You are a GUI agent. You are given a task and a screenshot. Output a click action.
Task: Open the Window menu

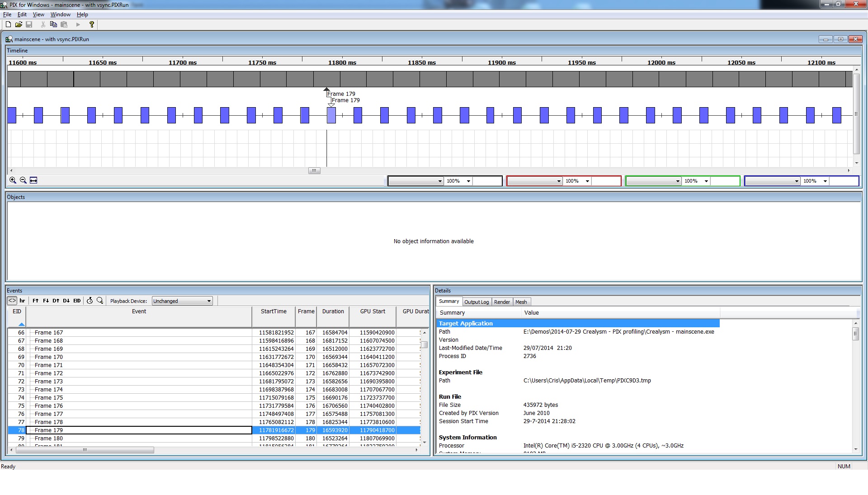click(60, 14)
